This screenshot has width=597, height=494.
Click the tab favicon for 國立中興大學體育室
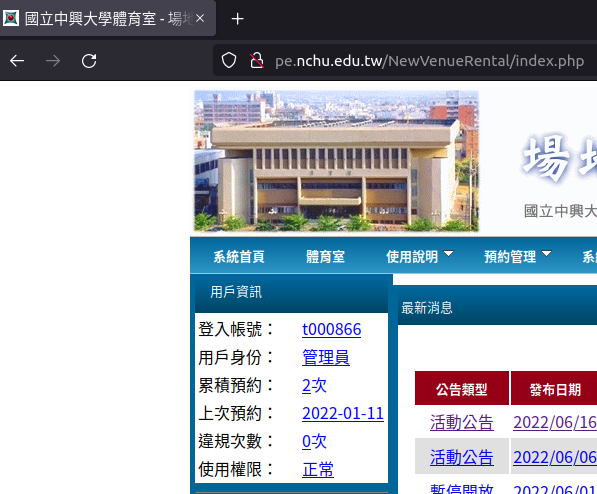click(x=11, y=18)
